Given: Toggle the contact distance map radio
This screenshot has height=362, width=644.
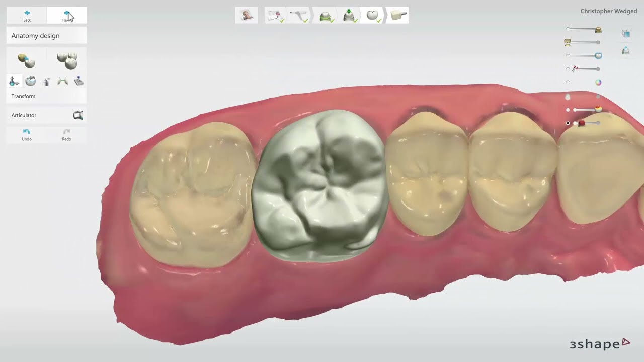Looking at the screenshot, I should click(568, 110).
